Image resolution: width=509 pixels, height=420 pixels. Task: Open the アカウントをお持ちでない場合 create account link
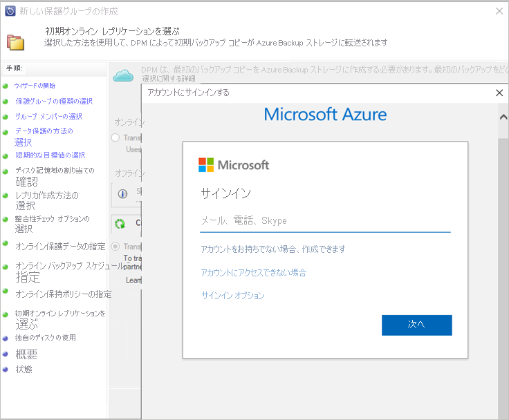(x=272, y=249)
